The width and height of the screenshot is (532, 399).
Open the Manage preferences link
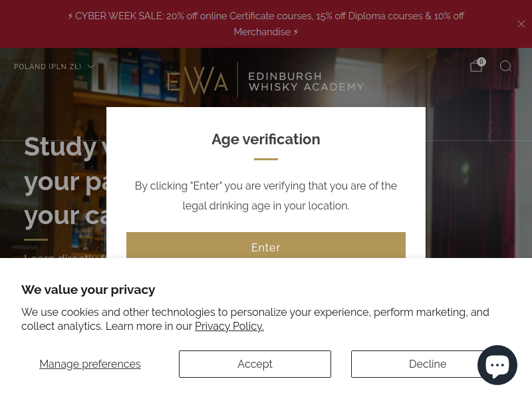(x=90, y=364)
